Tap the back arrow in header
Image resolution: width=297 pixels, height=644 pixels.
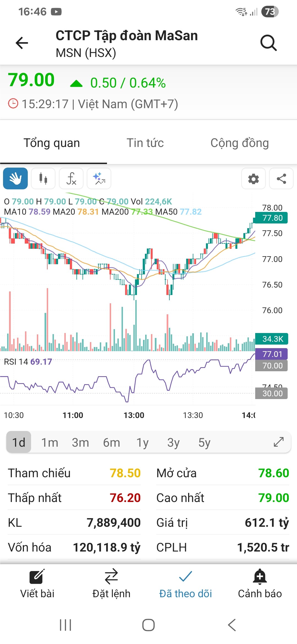click(22, 43)
